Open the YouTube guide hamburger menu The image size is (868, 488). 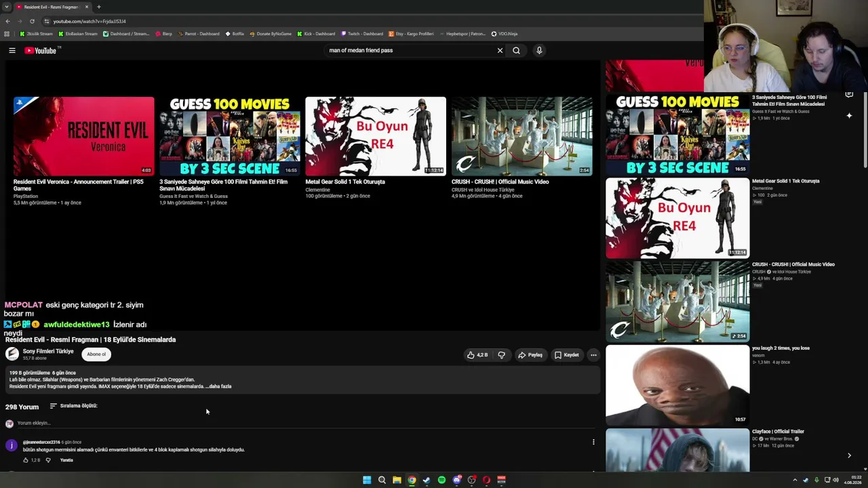pos(12,50)
